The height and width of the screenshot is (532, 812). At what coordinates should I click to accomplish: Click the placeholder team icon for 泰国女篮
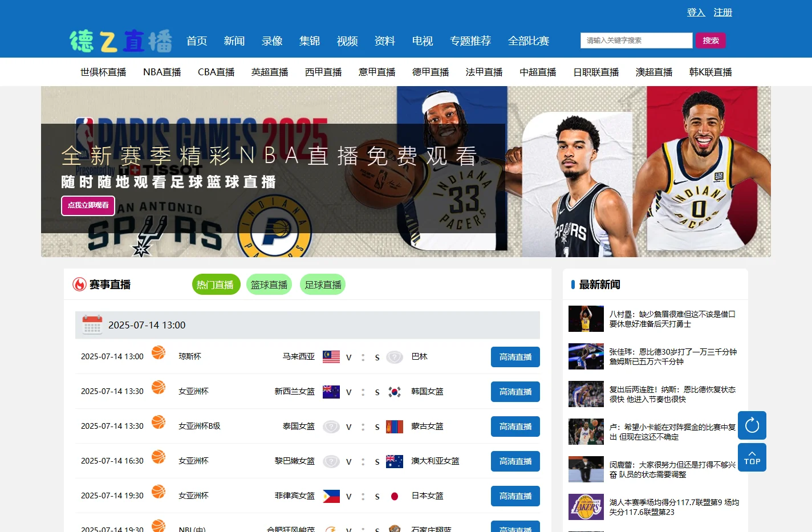tap(331, 427)
